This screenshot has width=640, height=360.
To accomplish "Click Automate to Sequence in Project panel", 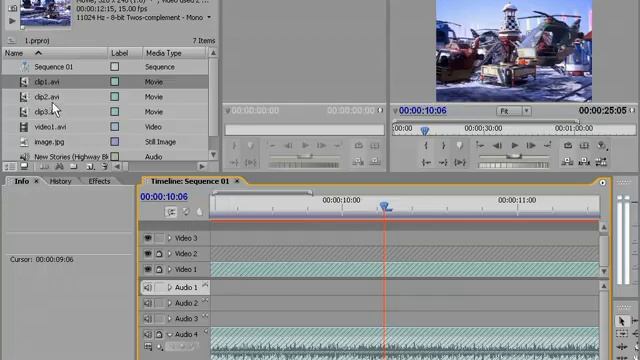I will pos(44,167).
